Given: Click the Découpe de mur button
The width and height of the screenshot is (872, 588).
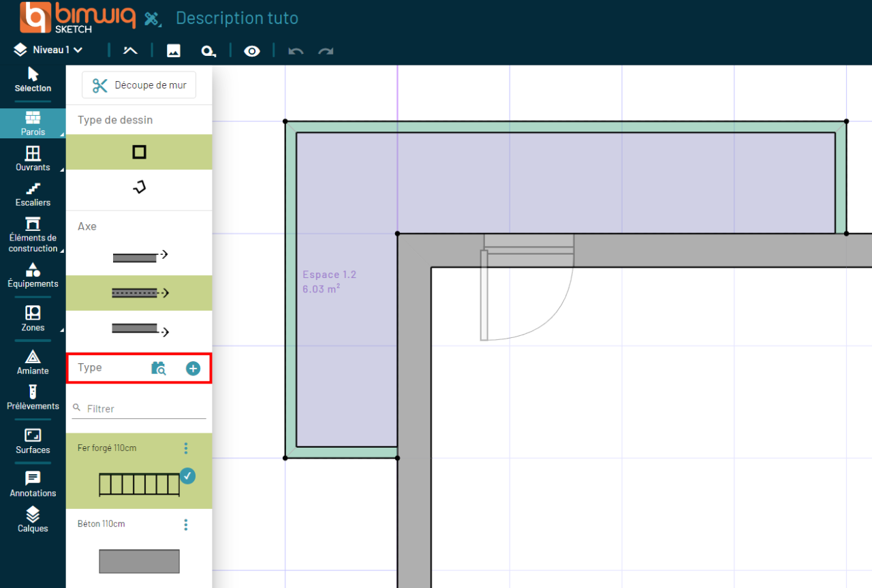Looking at the screenshot, I should 139,85.
